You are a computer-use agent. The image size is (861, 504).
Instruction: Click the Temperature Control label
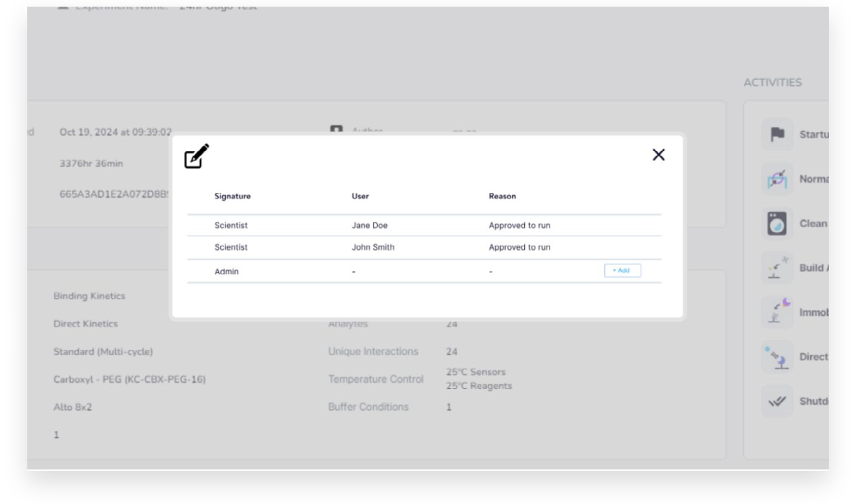[x=376, y=380]
